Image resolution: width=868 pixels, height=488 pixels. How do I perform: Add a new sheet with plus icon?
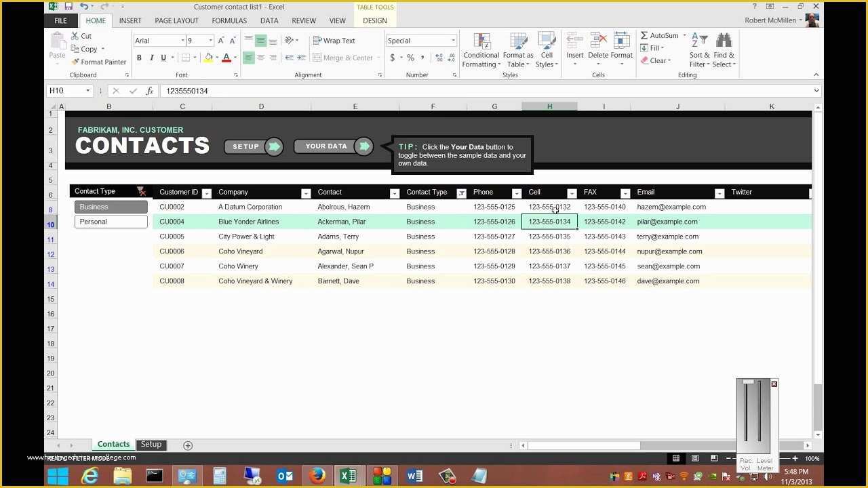point(188,445)
